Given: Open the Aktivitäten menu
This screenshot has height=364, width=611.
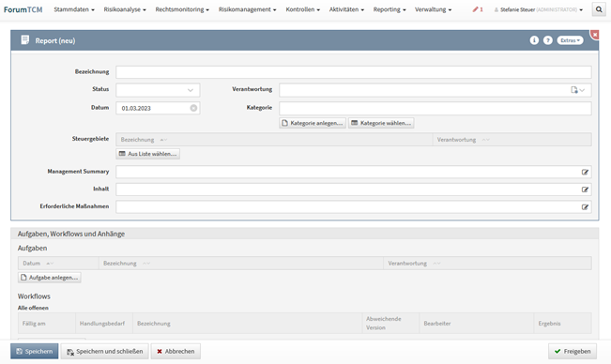Looking at the screenshot, I should pos(346,9).
